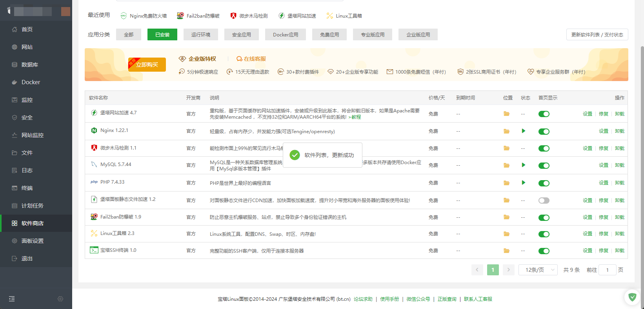
Task: Select the 全部 category tab
Action: (129, 34)
